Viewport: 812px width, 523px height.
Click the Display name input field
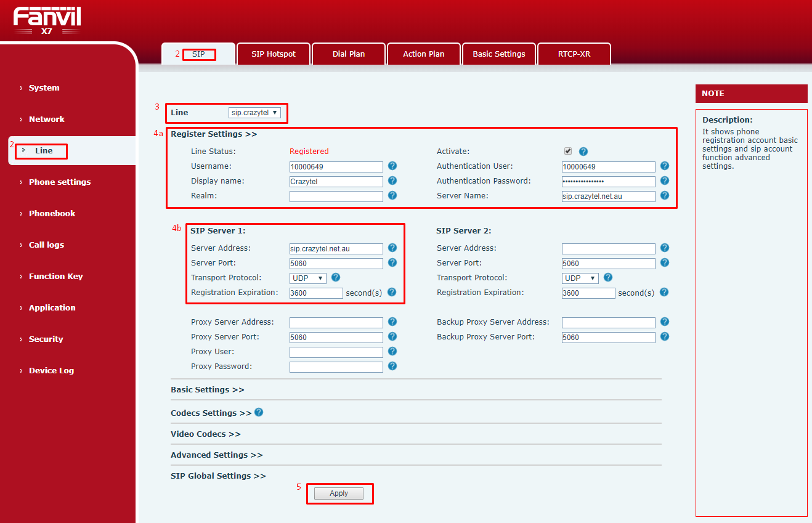click(336, 182)
